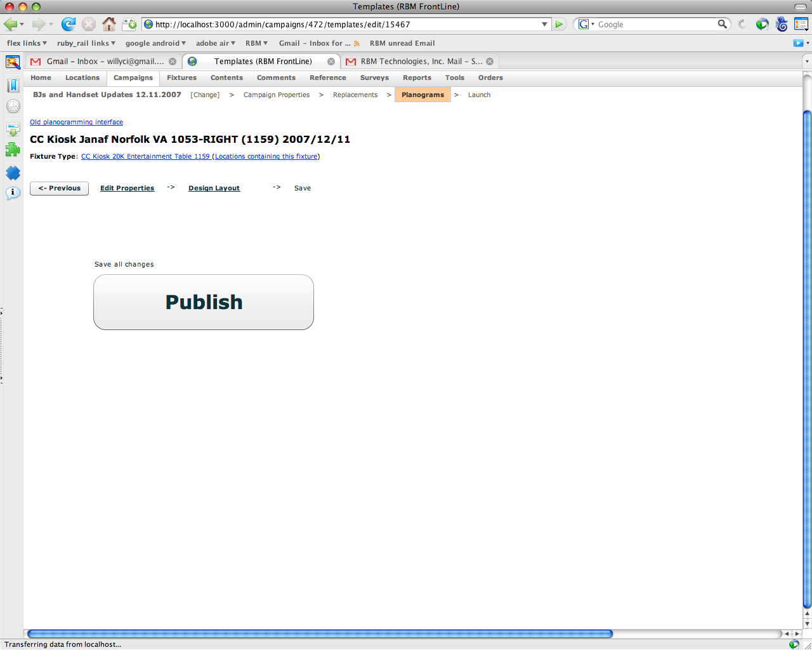
Task: Click the info speech bubble sidebar icon
Action: [x=13, y=194]
